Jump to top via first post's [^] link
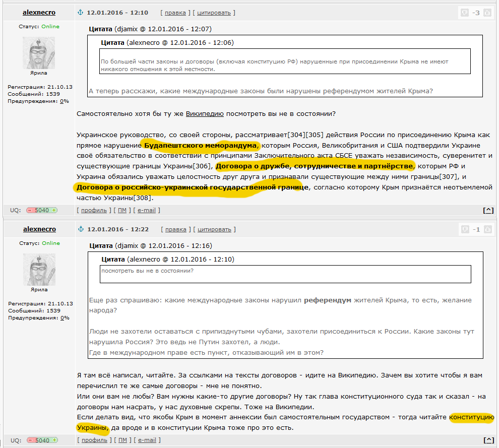 (x=488, y=210)
